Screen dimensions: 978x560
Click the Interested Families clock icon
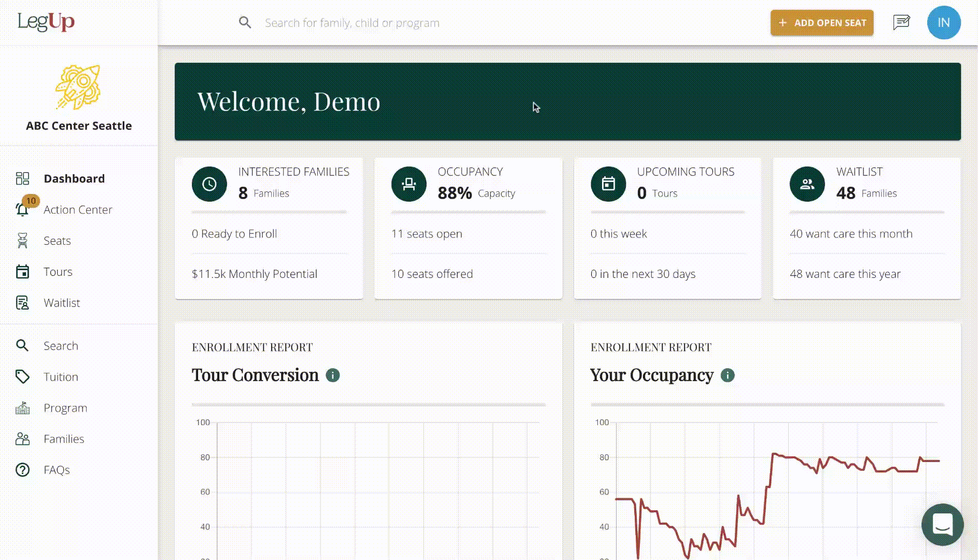pyautogui.click(x=209, y=184)
